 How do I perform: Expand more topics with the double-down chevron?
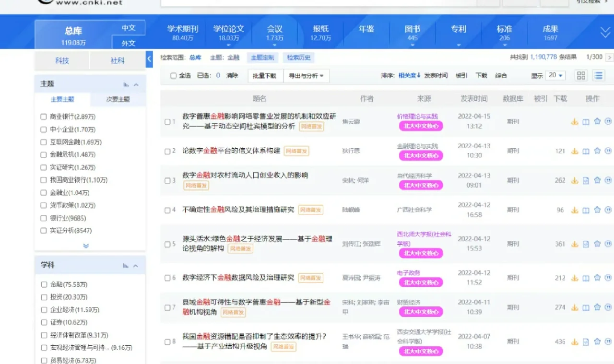pyautogui.click(x=86, y=245)
